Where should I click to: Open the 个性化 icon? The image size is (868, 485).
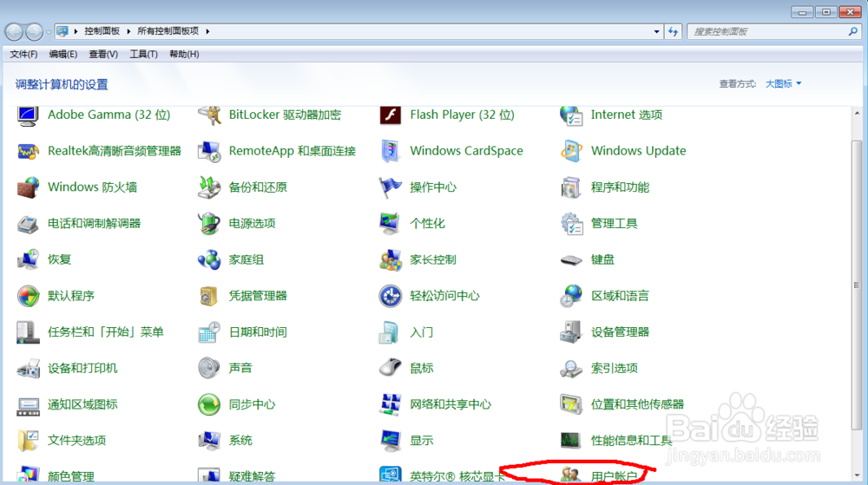pyautogui.click(x=391, y=224)
